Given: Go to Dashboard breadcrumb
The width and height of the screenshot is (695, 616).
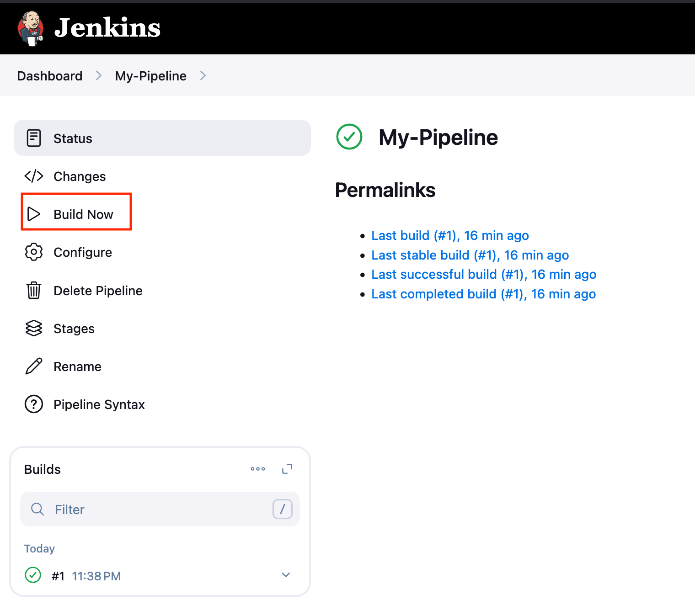Looking at the screenshot, I should [x=50, y=76].
